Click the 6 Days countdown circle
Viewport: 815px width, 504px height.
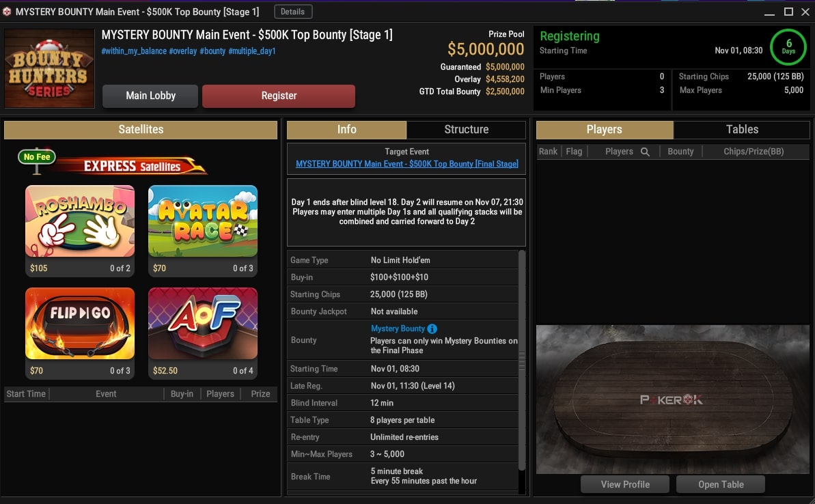point(788,46)
